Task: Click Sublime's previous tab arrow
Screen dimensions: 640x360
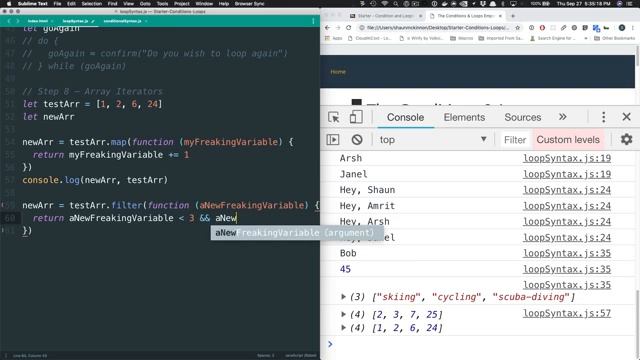Action: [9, 21]
